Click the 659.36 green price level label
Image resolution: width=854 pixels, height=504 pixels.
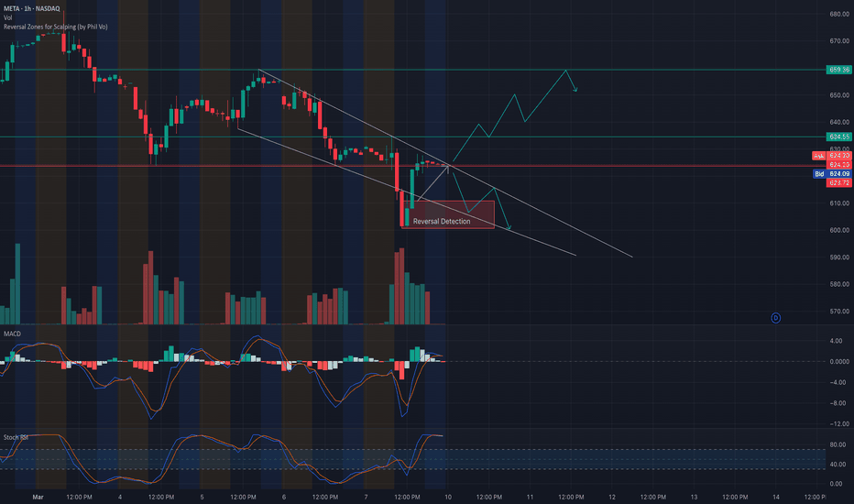838,70
